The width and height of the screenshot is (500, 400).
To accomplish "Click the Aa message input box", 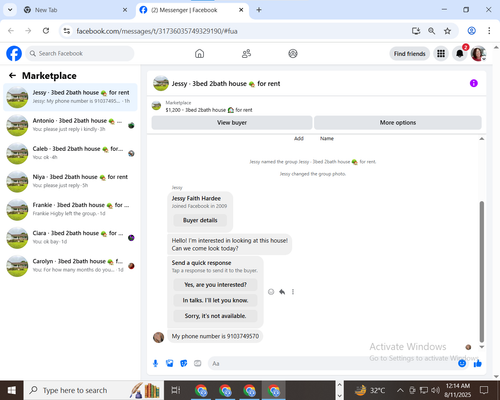I will click(x=333, y=363).
